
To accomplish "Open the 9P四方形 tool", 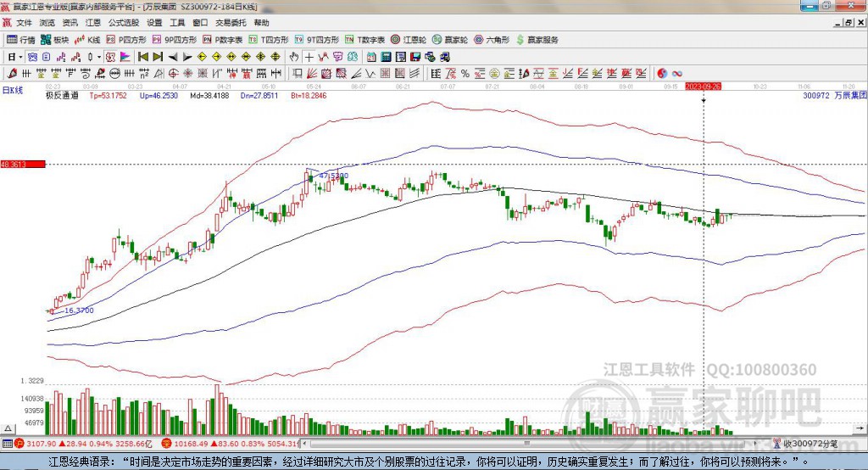I will click(175, 40).
